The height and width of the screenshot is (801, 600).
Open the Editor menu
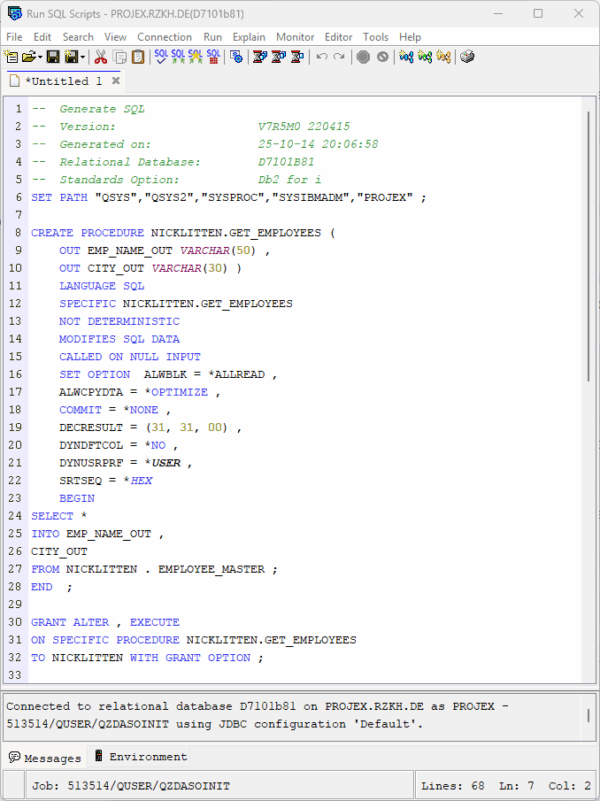point(339,37)
